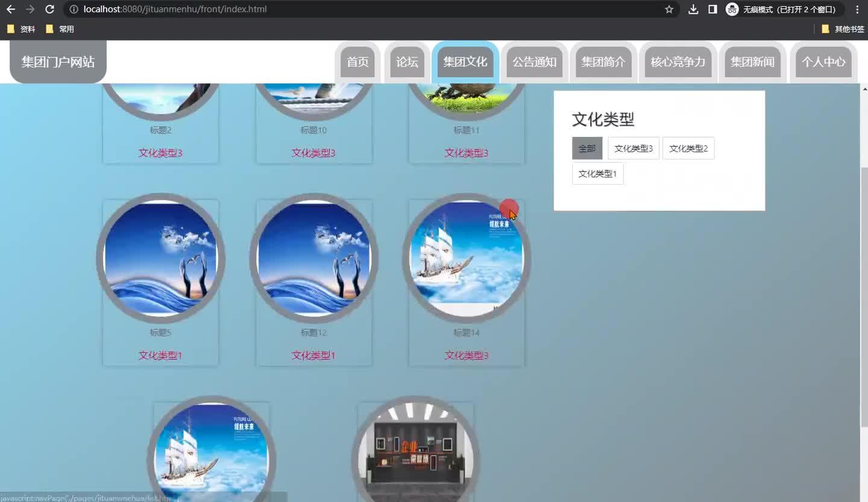Enable the 文化类型1 filter
This screenshot has height=502, width=868.
(597, 173)
